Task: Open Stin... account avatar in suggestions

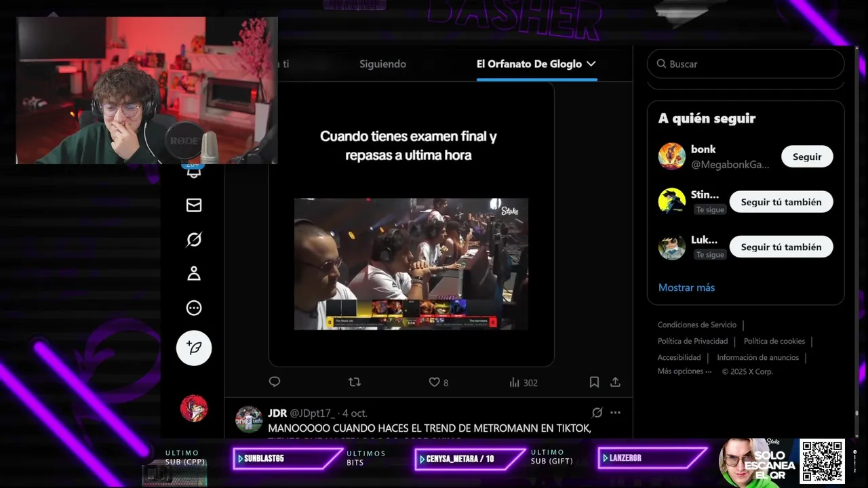Action: click(x=671, y=201)
